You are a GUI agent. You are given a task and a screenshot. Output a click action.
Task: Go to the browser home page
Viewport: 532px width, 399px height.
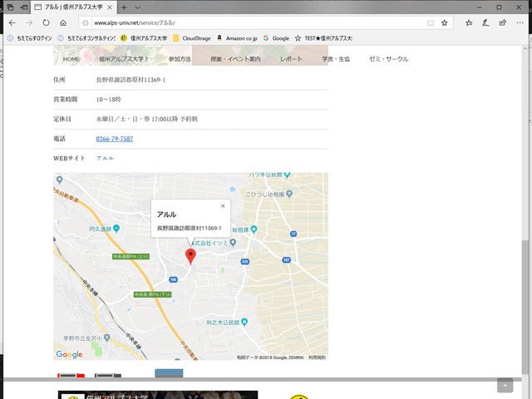62,22
